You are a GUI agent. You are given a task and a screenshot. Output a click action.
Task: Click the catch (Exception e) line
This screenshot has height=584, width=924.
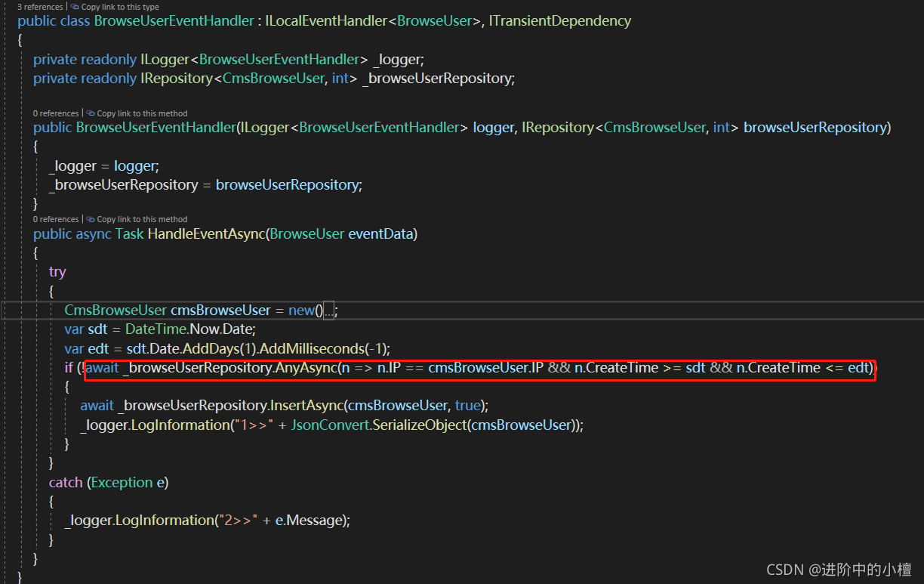tap(109, 482)
